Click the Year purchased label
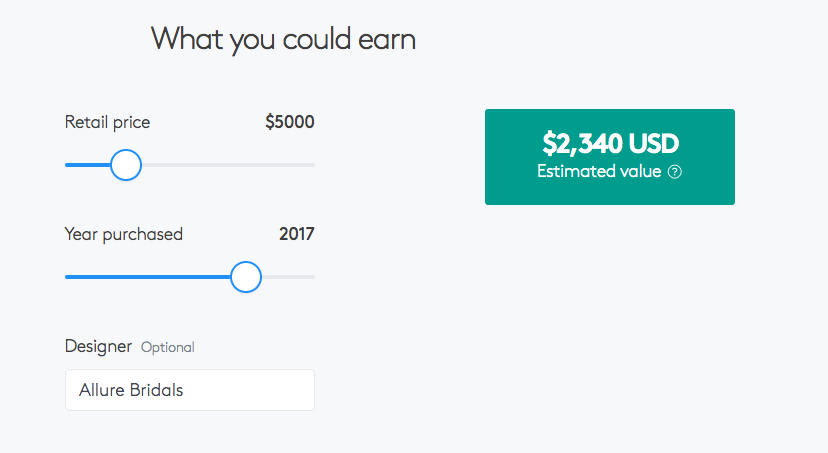The image size is (828, 453). coord(124,234)
